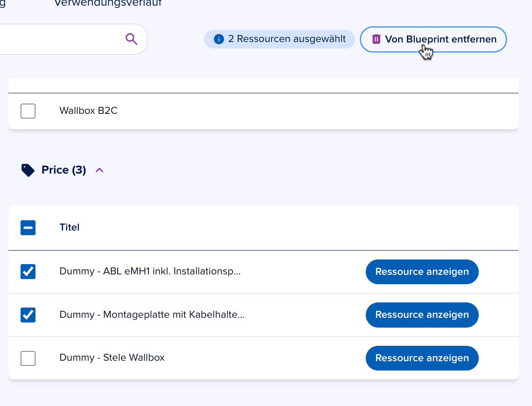Tick the Dummy - Stele Wallbox checkbox
This screenshot has width=532, height=406.
coord(28,358)
